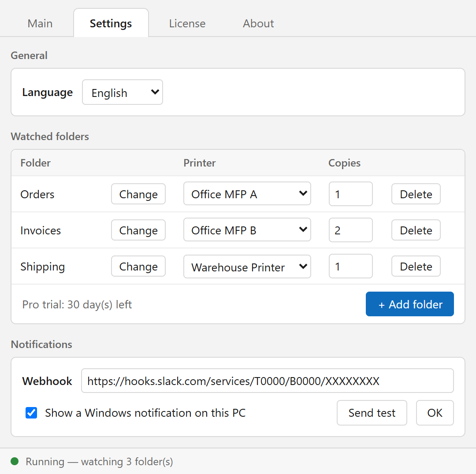Click the green running status indicator dot
This screenshot has height=474, width=476.
[15, 461]
